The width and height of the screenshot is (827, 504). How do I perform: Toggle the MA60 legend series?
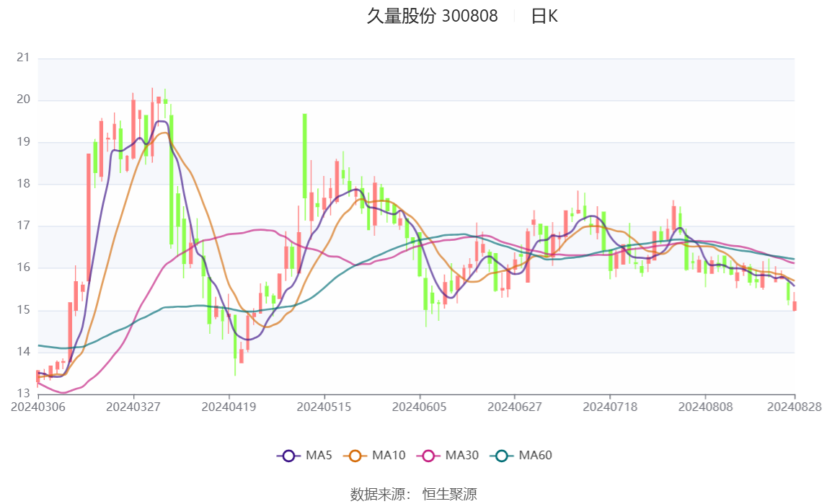coord(521,456)
